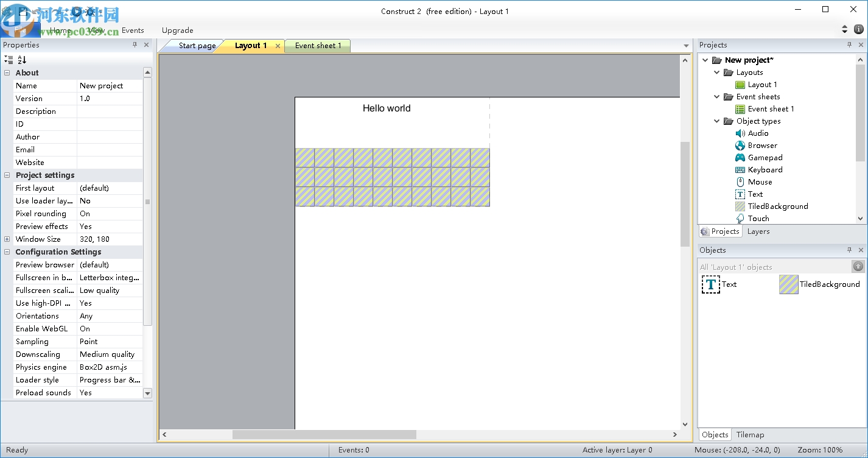Select the Mouse icon in project tree

pos(740,182)
